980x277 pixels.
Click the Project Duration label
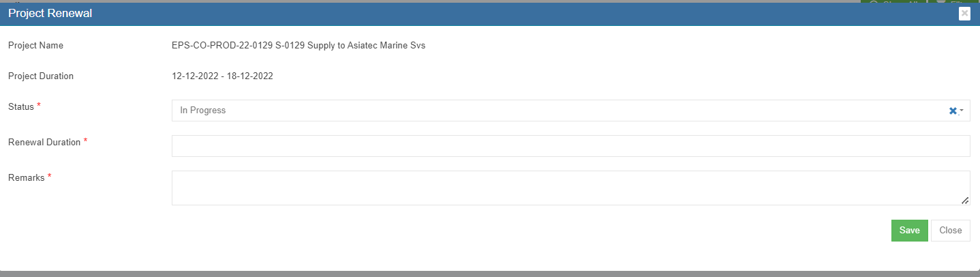click(41, 76)
